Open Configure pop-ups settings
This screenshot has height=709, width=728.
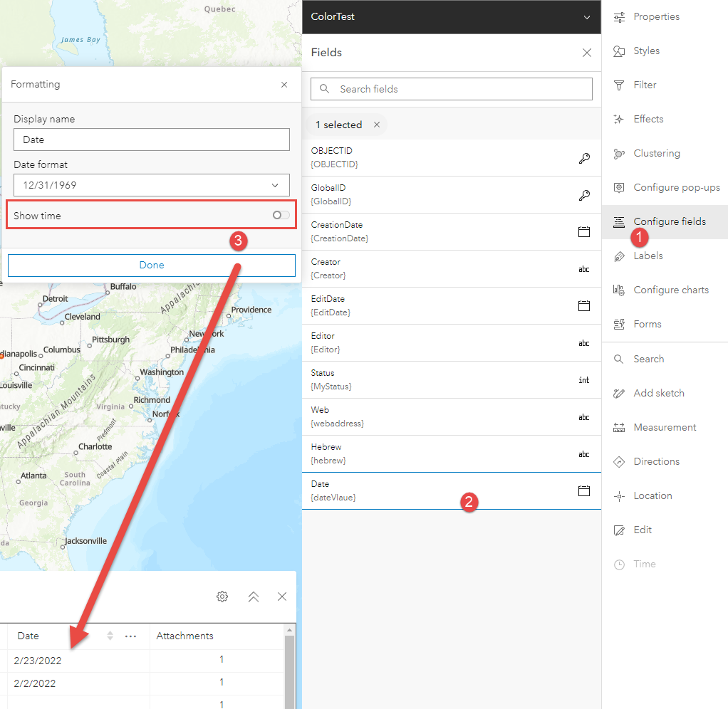coord(667,187)
